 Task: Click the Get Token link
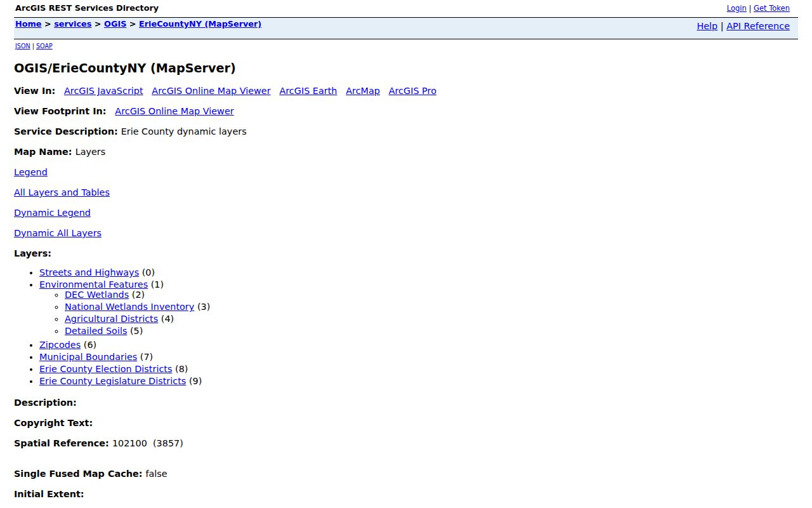tap(771, 8)
